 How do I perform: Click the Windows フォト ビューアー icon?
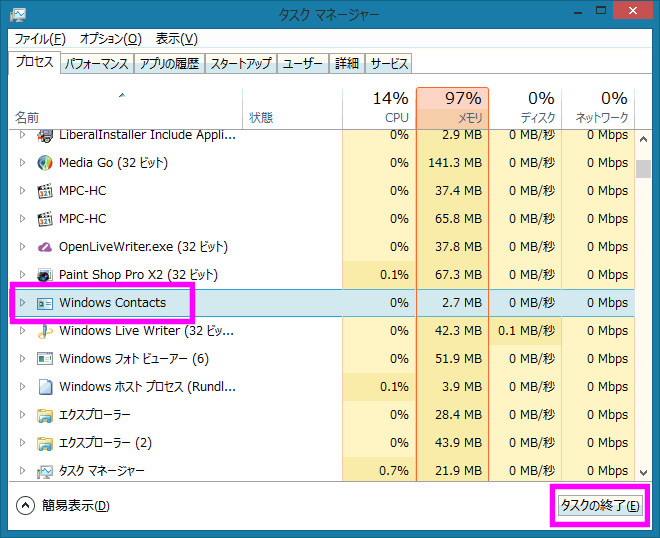pos(45,358)
